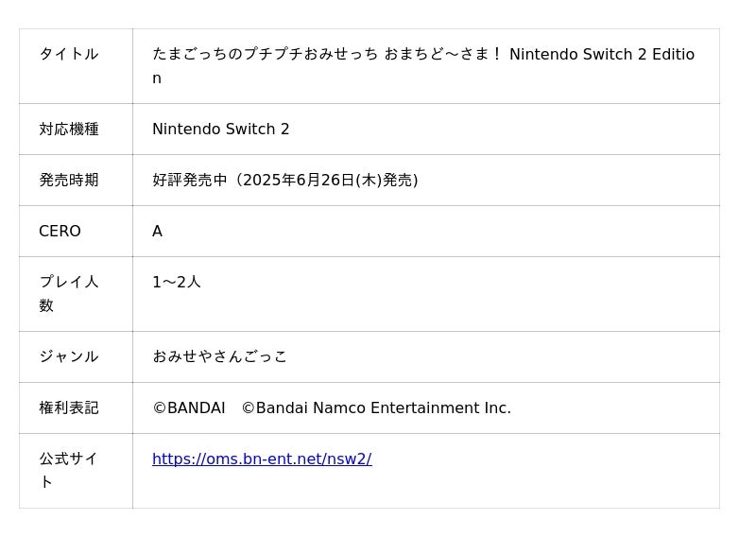Open the oms.bn-ent.net official site link
The image size is (756, 537).
pyautogui.click(x=262, y=459)
